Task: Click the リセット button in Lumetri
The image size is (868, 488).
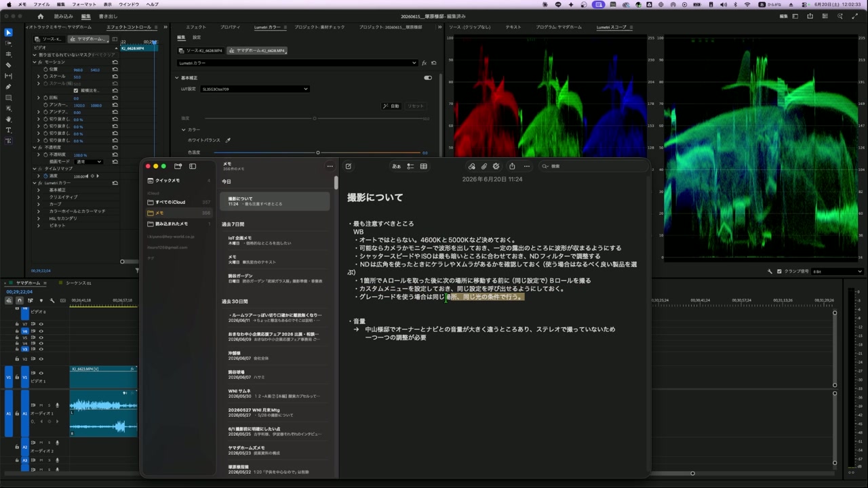Action: click(416, 106)
